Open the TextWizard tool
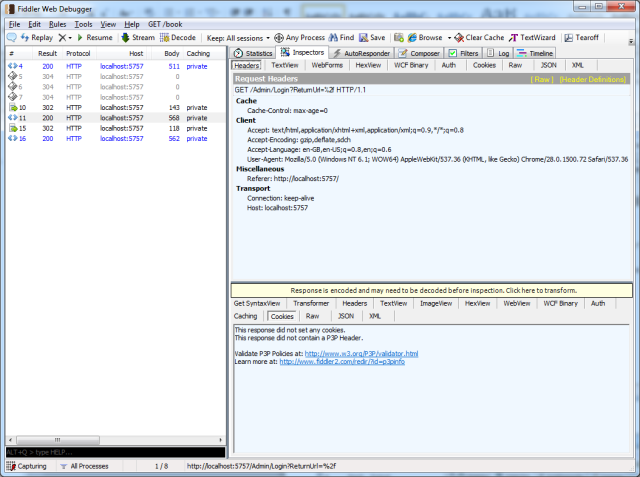 (x=532, y=38)
